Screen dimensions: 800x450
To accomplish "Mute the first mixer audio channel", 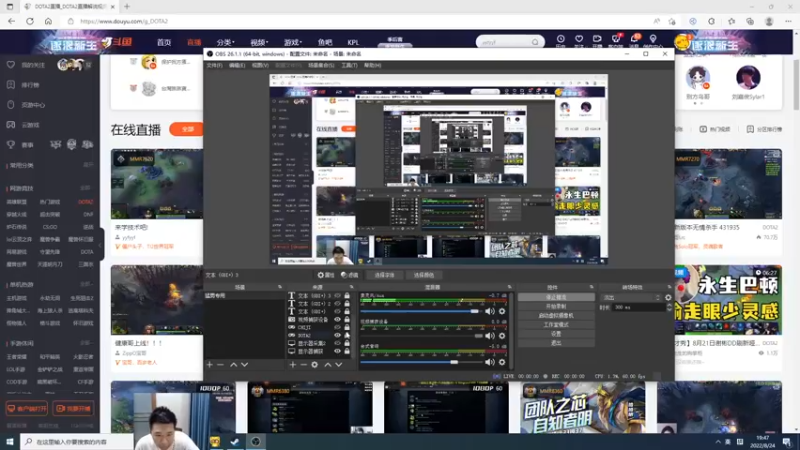I will click(x=490, y=311).
